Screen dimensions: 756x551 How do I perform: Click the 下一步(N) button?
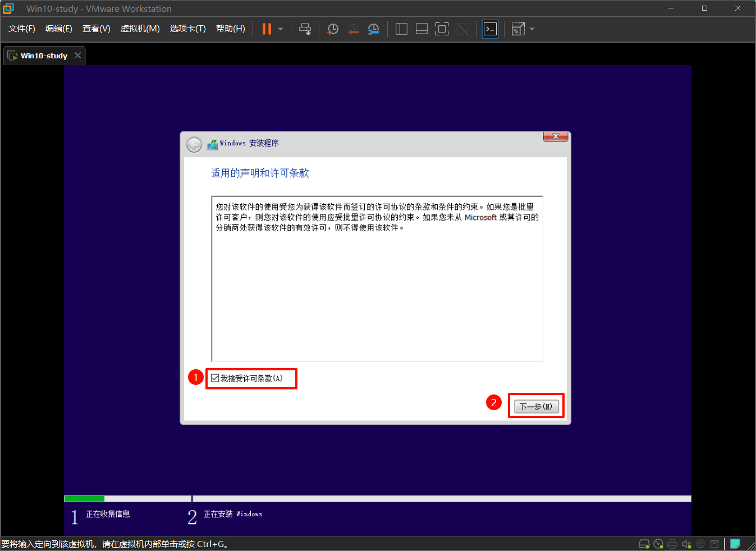tap(535, 405)
